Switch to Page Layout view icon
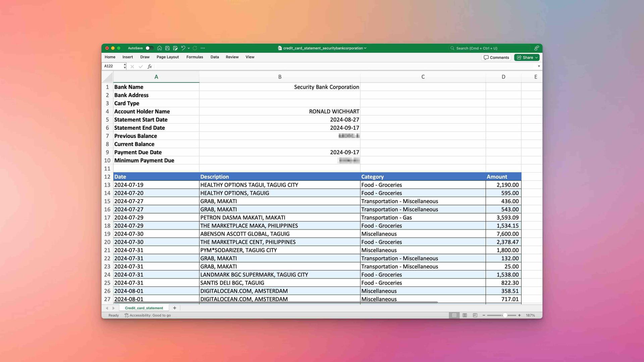This screenshot has height=362, width=644. tap(465, 315)
